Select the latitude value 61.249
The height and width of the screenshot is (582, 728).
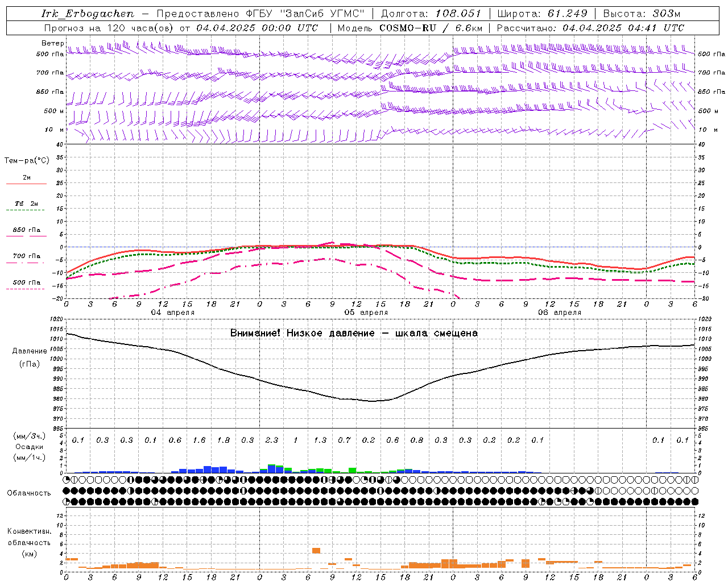click(x=567, y=14)
